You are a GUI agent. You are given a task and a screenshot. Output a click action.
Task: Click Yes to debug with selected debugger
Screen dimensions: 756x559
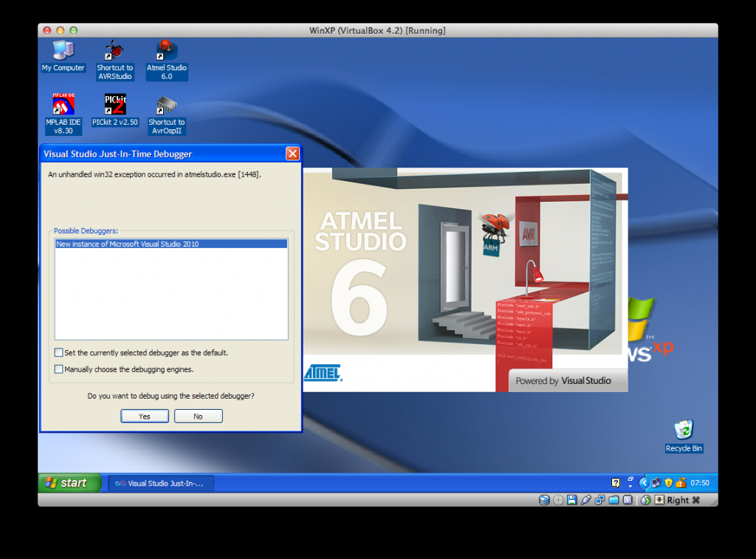[x=145, y=416]
